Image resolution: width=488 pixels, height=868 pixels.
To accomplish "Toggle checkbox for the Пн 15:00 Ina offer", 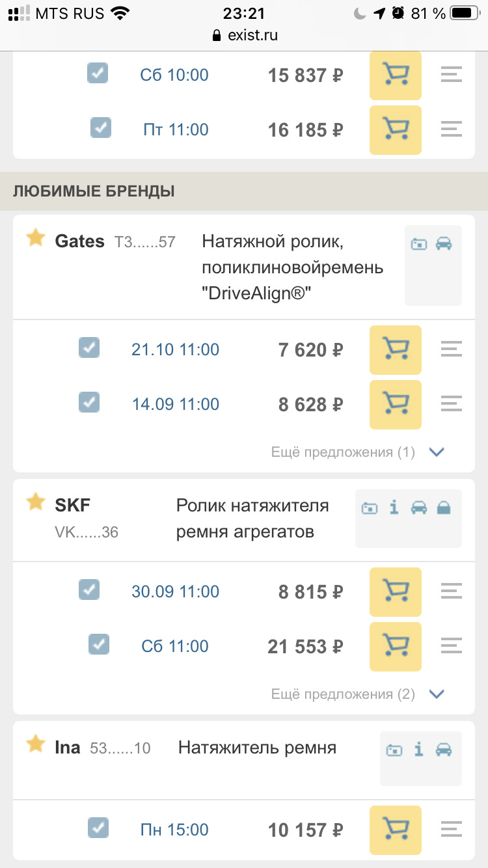I will (x=98, y=828).
